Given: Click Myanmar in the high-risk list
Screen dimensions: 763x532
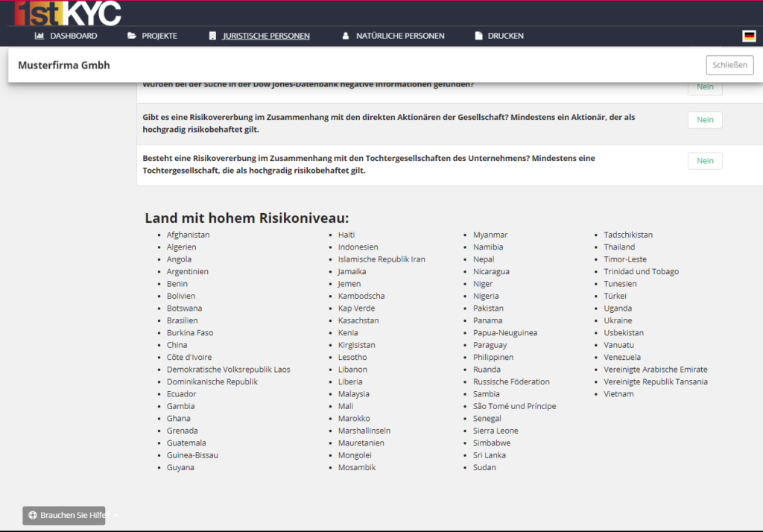Looking at the screenshot, I should [490, 235].
